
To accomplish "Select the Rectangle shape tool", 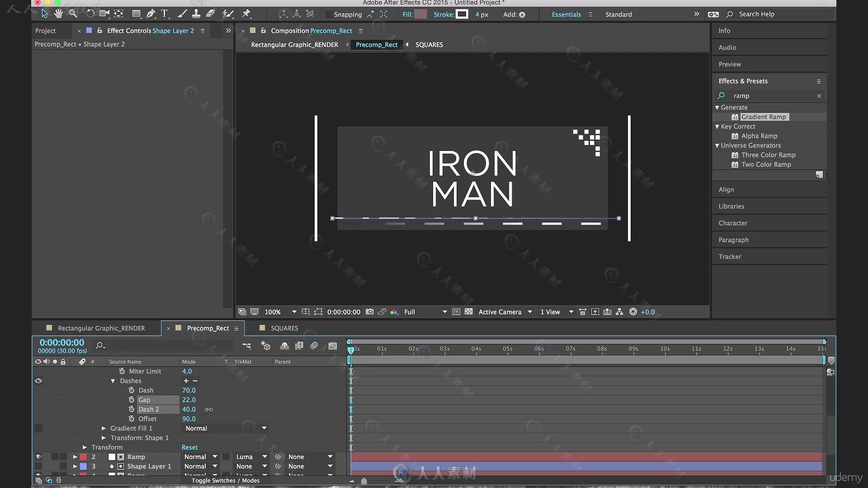I will coord(136,14).
